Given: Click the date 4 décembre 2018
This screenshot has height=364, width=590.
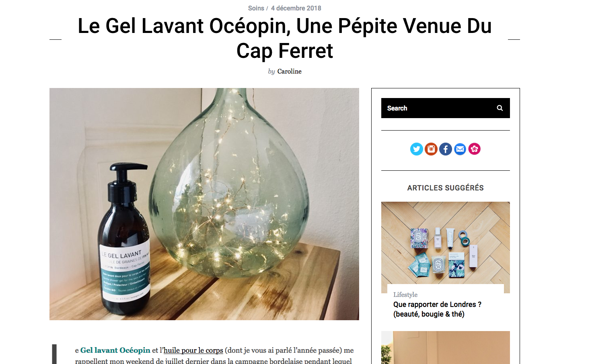Looking at the screenshot, I should point(296,8).
